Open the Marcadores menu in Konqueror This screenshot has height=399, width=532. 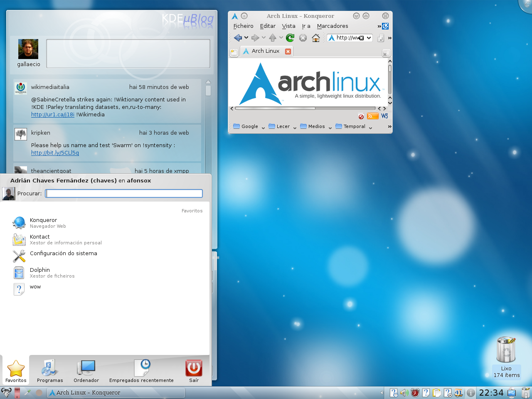[332, 26]
